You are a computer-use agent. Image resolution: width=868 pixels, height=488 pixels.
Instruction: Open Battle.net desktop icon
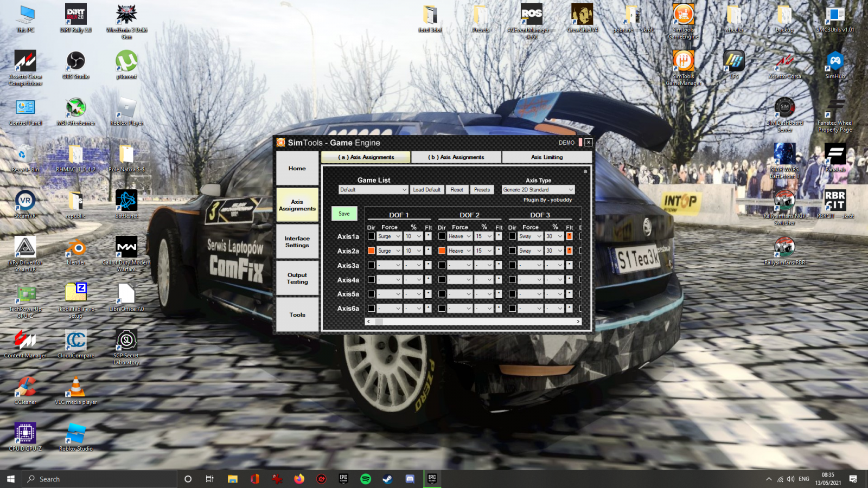pos(126,204)
